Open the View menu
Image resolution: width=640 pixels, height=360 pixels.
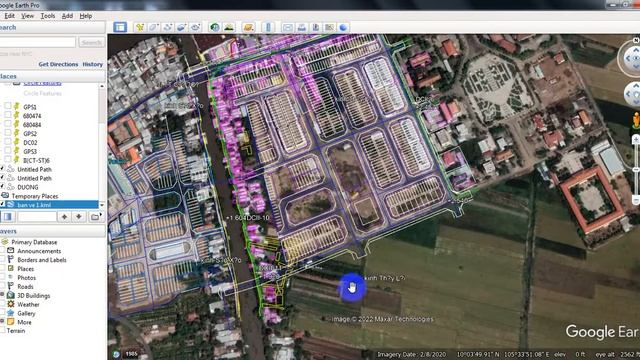tap(27, 16)
